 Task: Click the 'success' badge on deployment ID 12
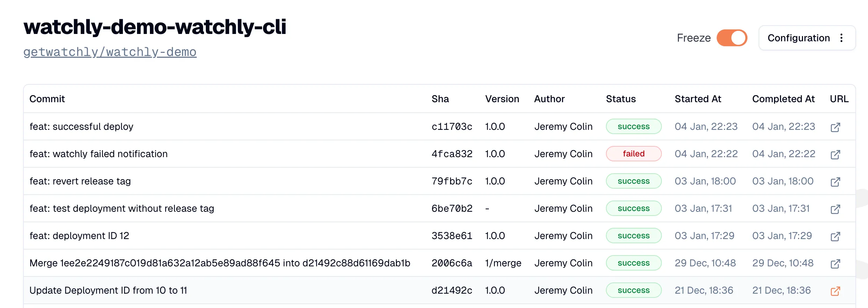[x=634, y=236]
